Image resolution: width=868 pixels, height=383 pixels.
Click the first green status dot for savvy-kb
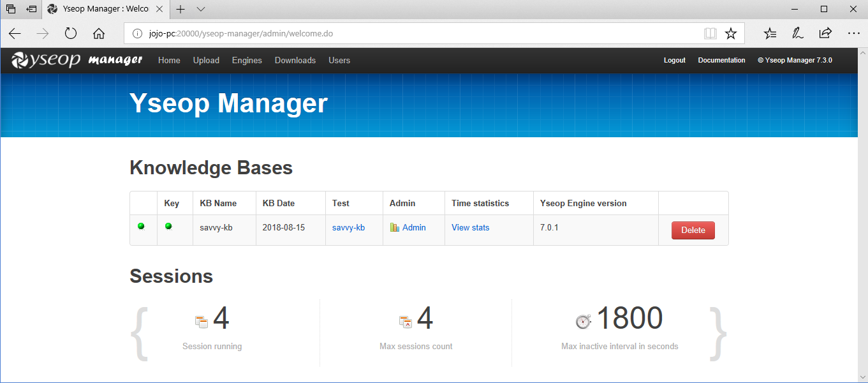[141, 226]
